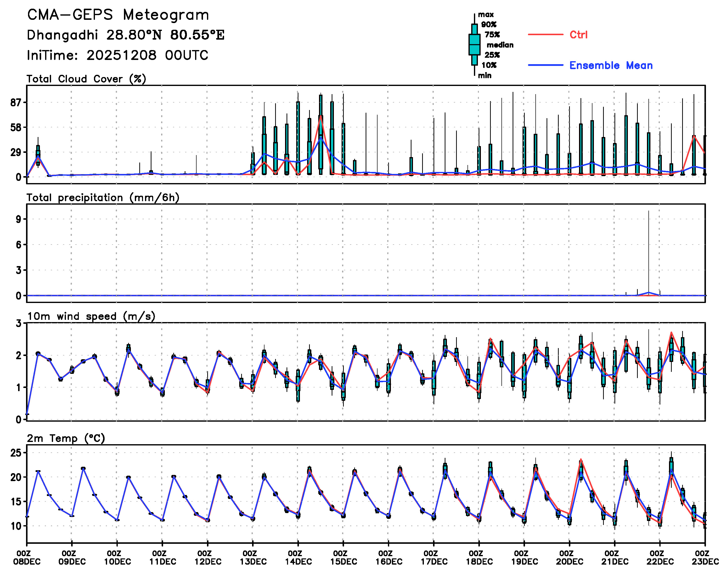
Task: Click the Total precipitation panel title
Action: tap(103, 198)
